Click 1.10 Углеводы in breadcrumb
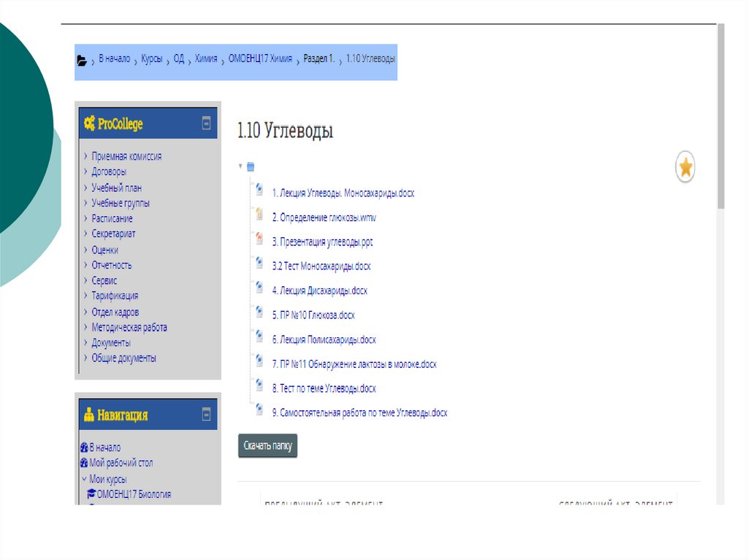The image size is (748, 560). 370,58
